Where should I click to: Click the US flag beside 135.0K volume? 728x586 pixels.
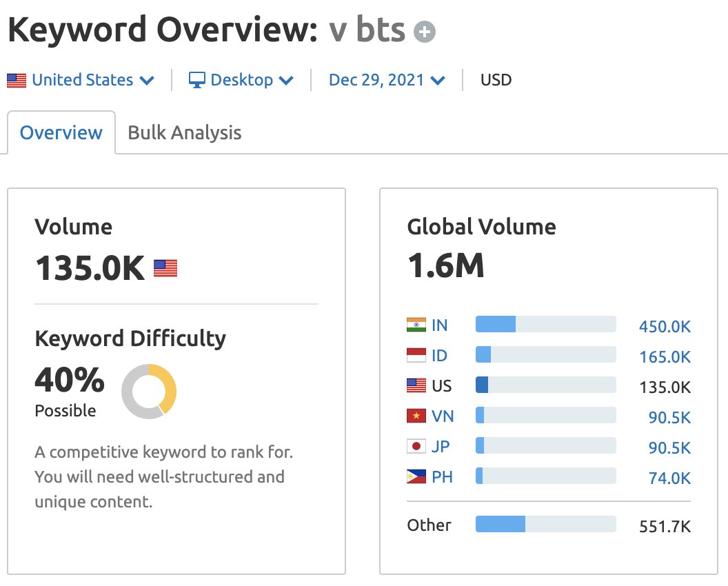pyautogui.click(x=165, y=268)
